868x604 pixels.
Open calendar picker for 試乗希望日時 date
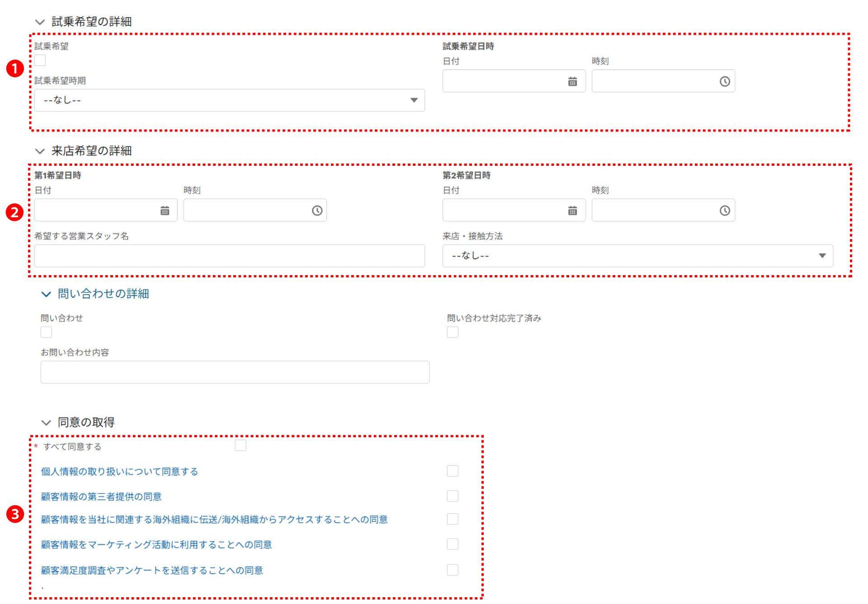click(x=572, y=82)
